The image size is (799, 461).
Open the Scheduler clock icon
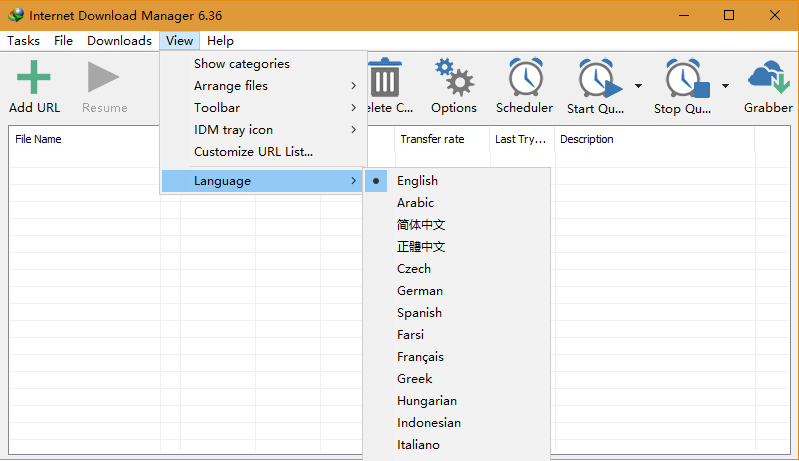(x=526, y=77)
